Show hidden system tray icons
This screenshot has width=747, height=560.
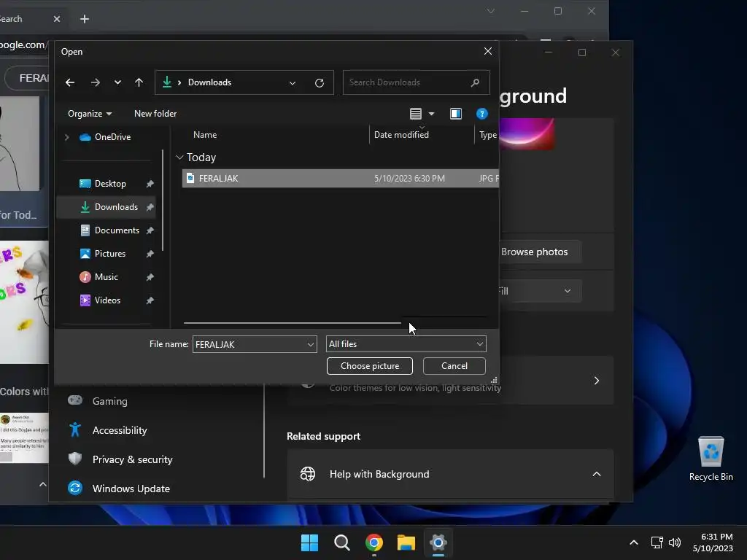(634, 542)
